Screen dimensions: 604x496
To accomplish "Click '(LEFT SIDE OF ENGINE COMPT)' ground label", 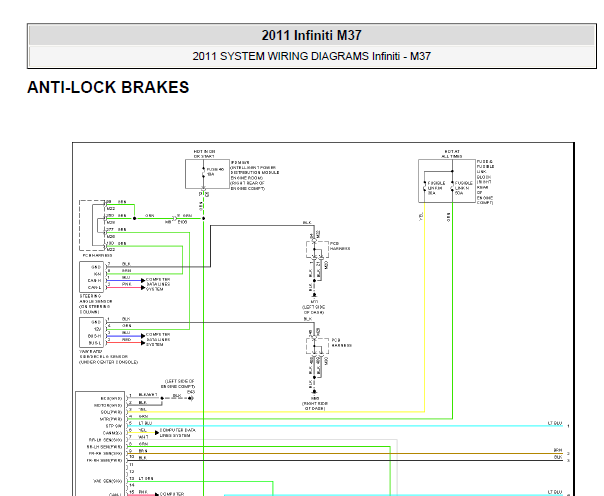I will [180, 384].
